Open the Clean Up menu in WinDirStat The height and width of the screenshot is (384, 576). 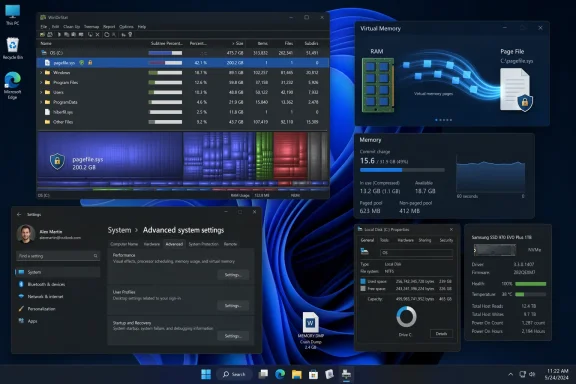[71, 26]
